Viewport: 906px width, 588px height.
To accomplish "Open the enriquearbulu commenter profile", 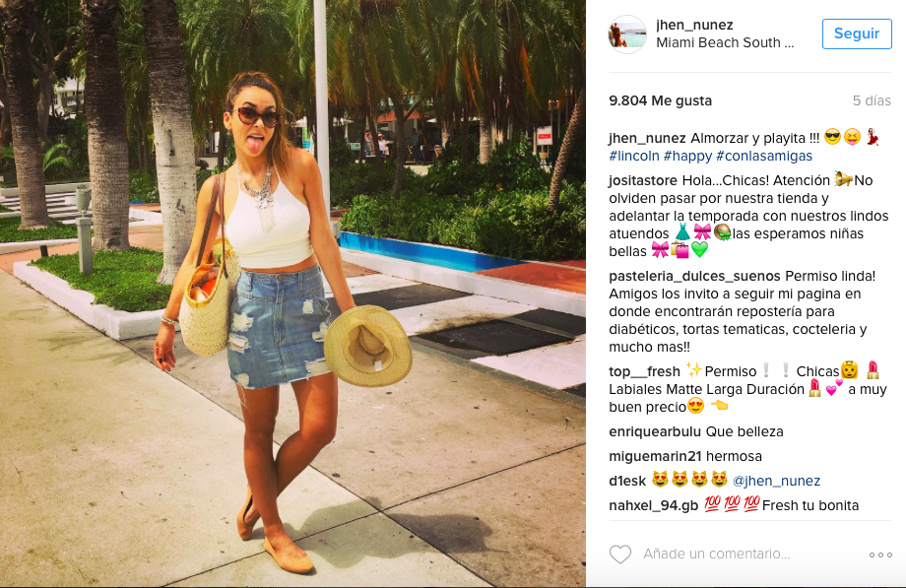I will (655, 431).
